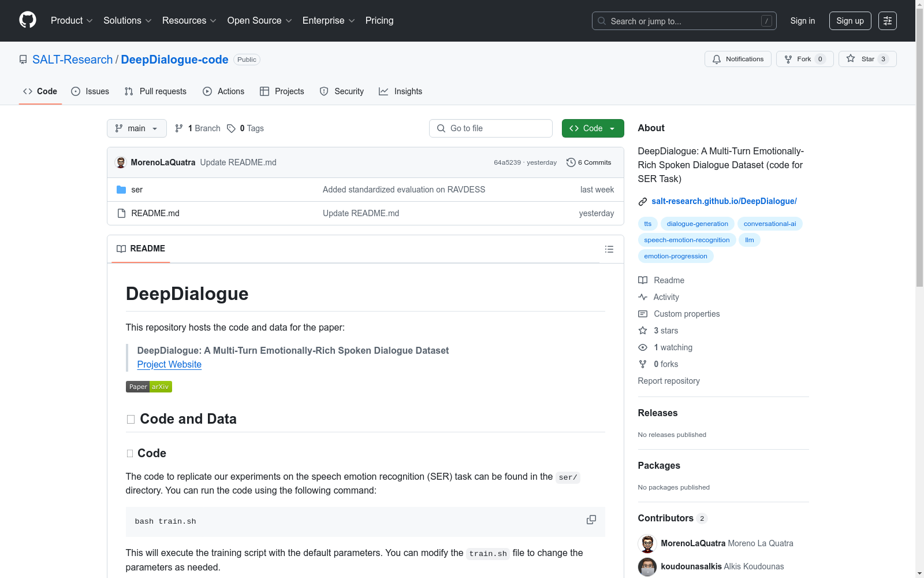Select the Code tab
Viewport: 924px width, 578px height.
(40, 91)
